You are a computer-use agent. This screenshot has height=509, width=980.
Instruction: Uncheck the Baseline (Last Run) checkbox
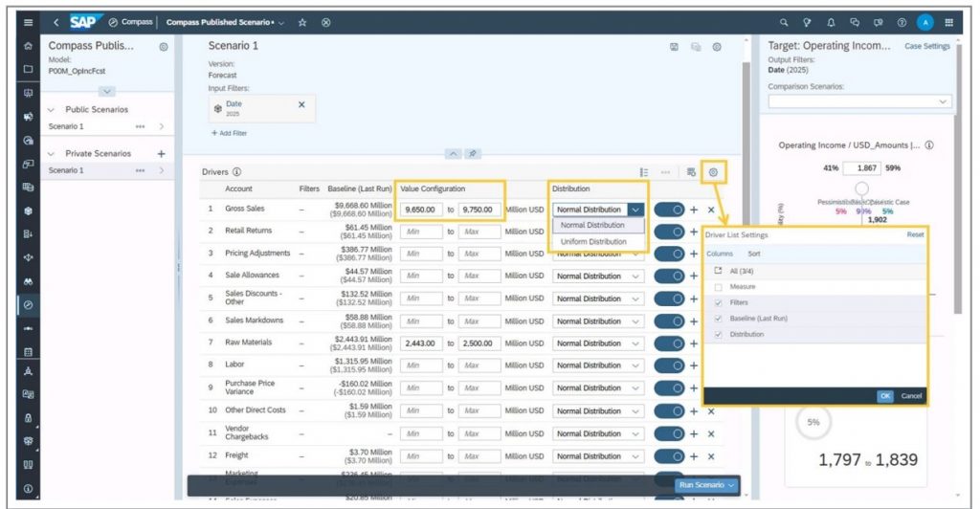(719, 319)
